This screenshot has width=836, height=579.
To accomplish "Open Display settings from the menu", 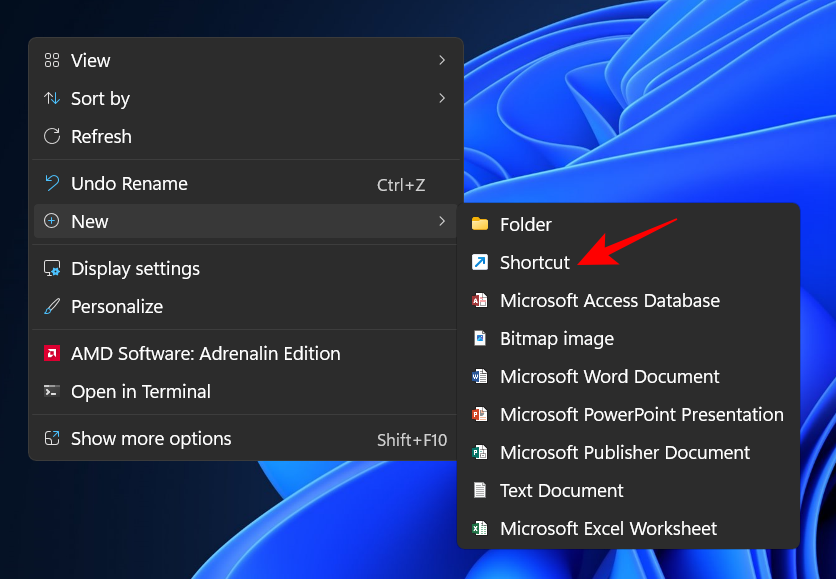I will coord(134,269).
